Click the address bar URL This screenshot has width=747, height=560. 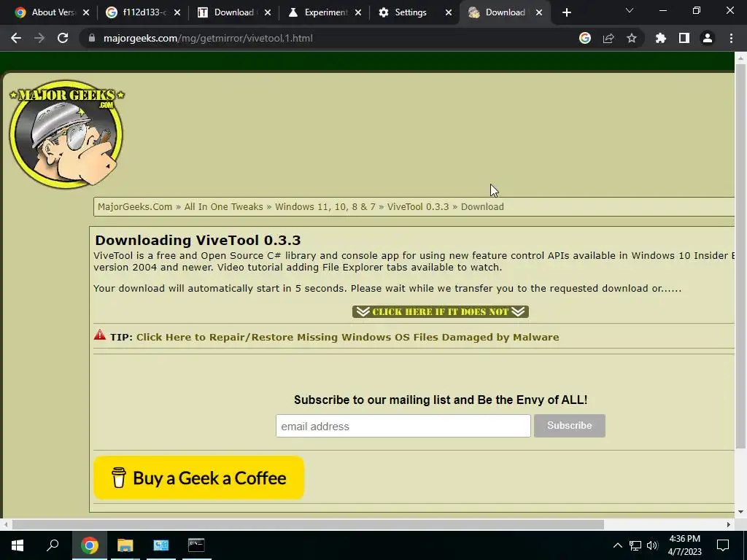pos(208,38)
